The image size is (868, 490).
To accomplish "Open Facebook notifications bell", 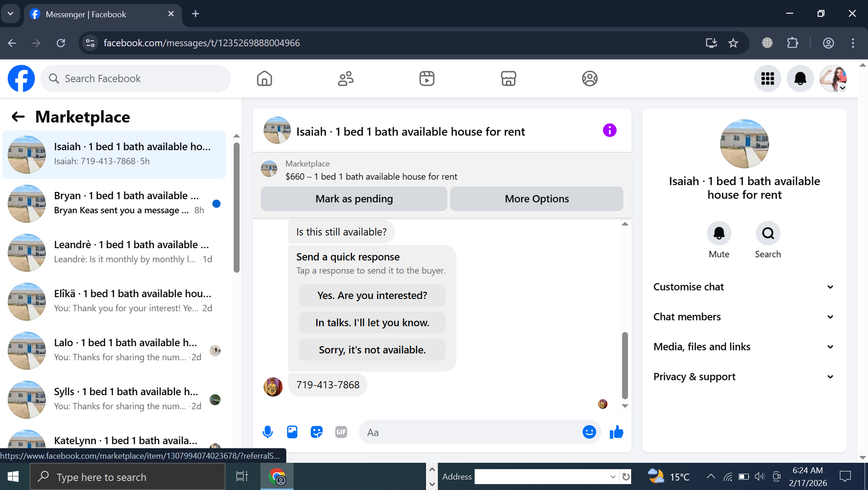I will (x=800, y=78).
